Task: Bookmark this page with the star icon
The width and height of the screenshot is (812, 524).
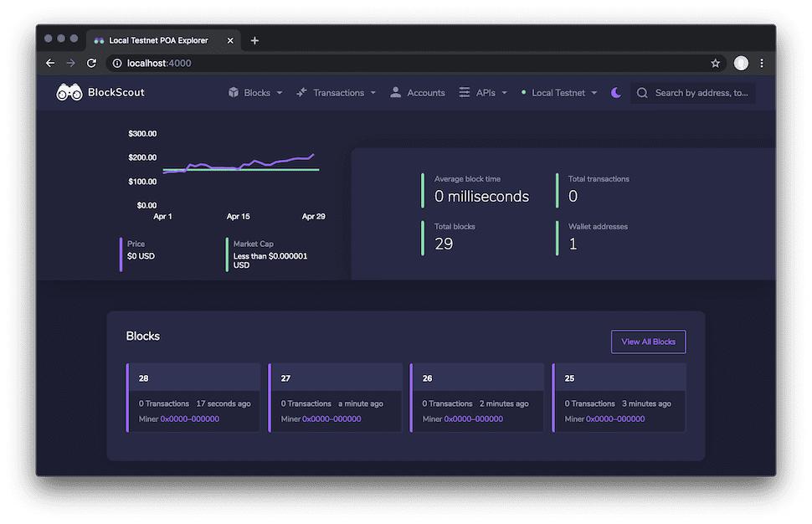Action: 715,63
